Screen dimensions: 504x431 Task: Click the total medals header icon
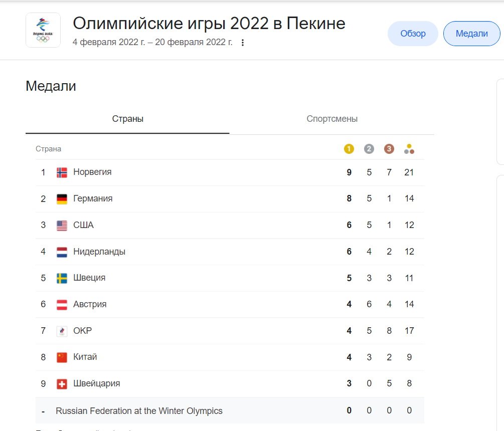(409, 147)
